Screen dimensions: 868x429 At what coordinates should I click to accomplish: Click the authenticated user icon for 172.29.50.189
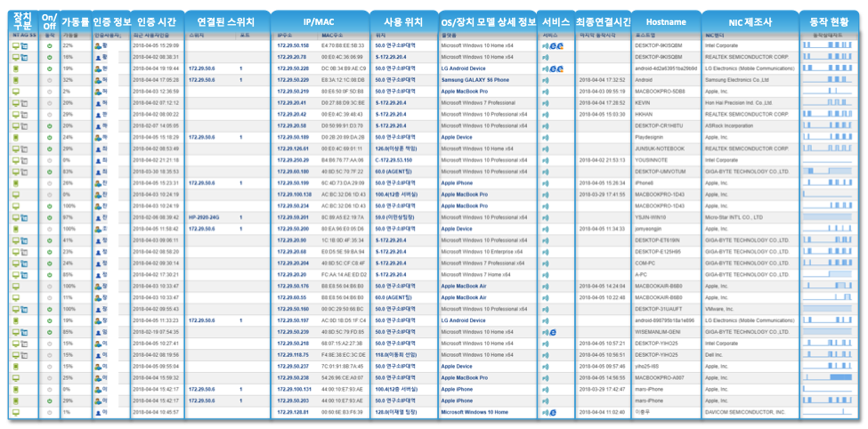[98, 137]
